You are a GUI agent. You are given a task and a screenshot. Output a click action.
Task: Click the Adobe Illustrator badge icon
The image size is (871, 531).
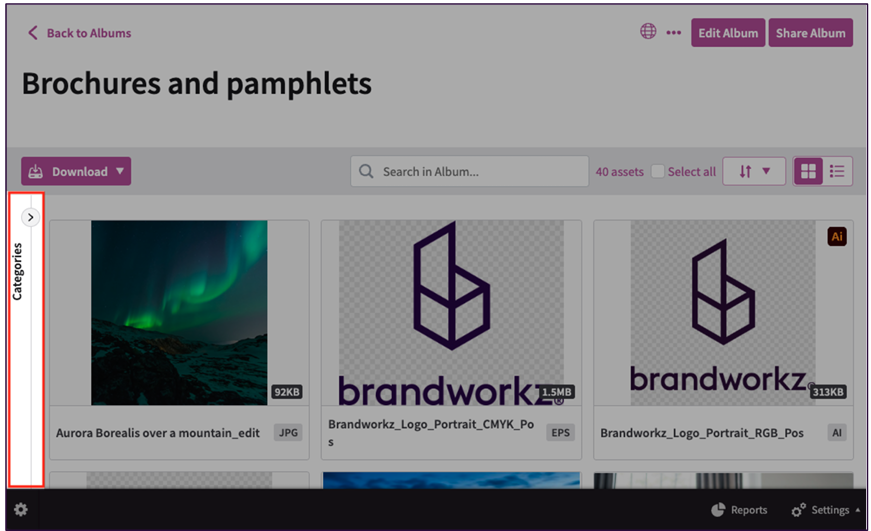point(837,237)
